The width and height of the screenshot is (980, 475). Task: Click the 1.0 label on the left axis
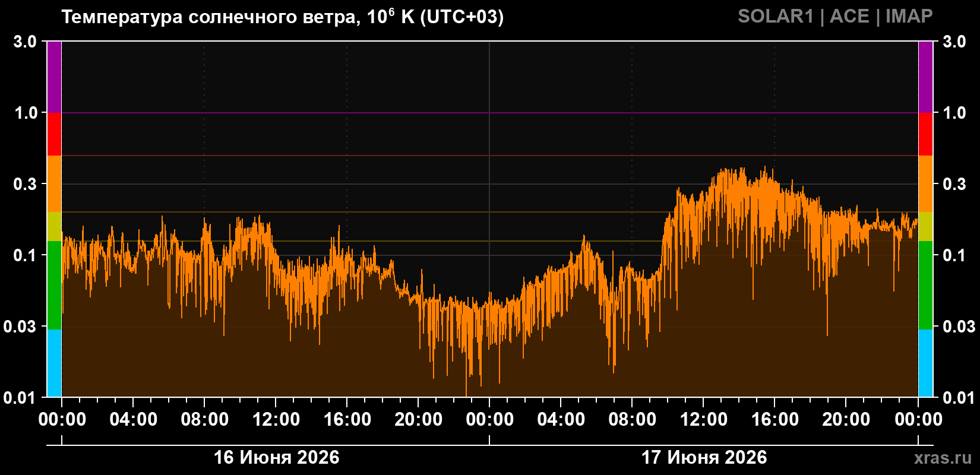point(25,113)
